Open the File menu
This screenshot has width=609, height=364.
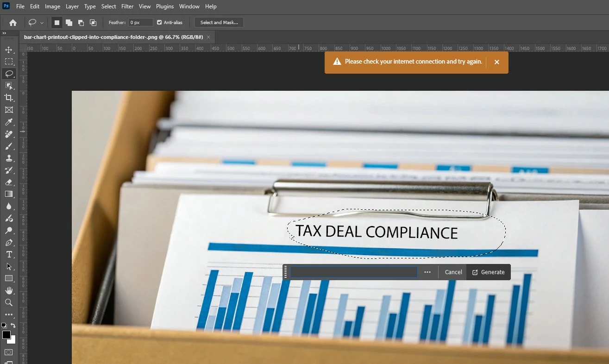click(21, 6)
